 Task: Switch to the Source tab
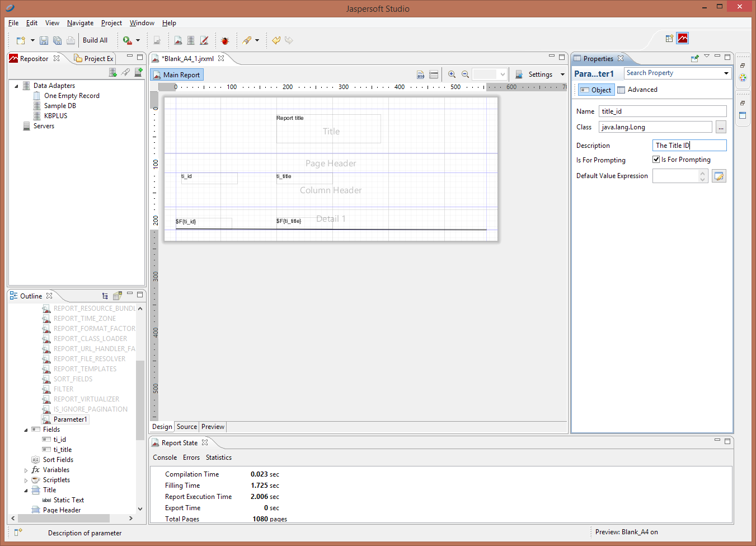point(187,427)
